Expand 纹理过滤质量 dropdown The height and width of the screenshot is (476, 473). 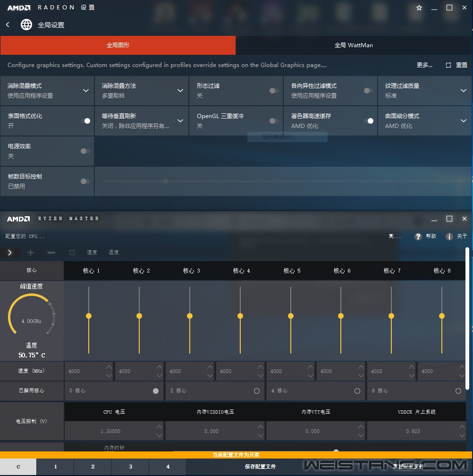(464, 91)
